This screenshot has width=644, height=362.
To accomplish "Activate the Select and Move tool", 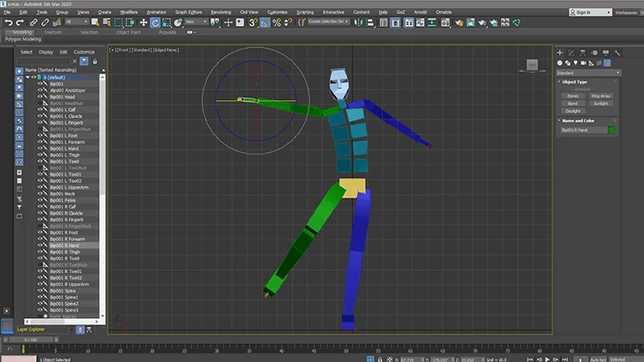I will point(143,22).
